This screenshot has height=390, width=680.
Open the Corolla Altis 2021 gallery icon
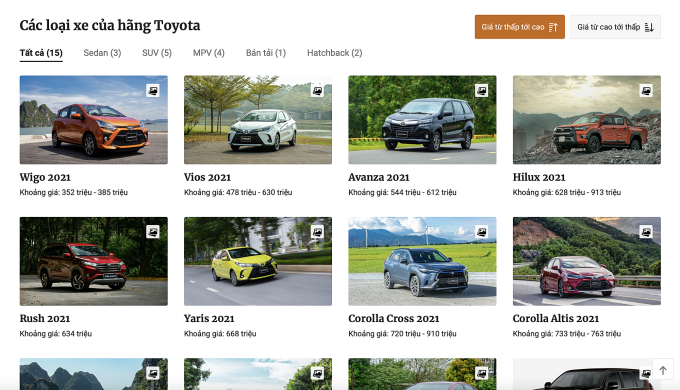646,232
